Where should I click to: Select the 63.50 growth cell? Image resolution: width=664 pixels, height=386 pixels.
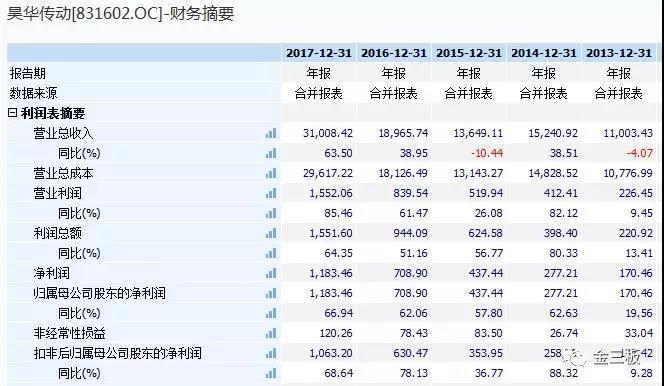[338, 153]
